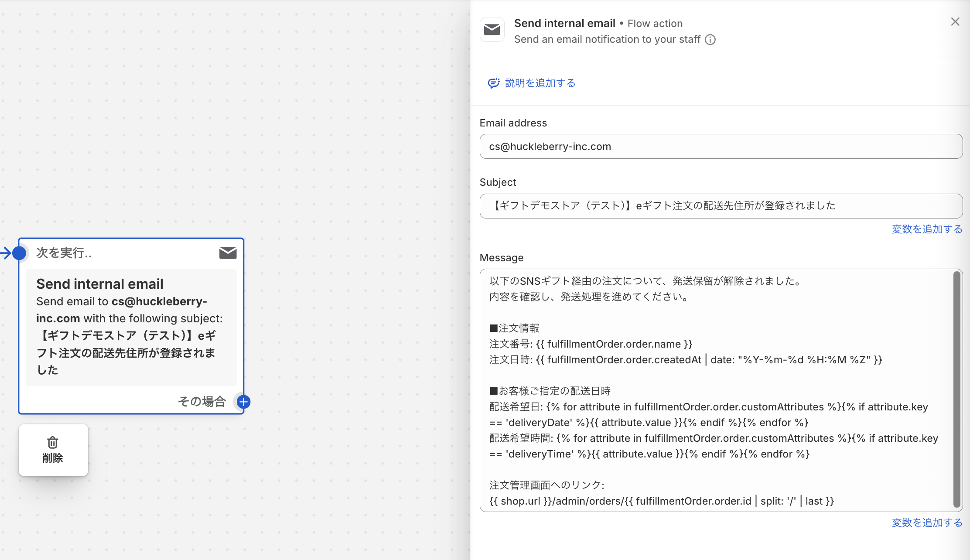970x560 pixels.
Task: Click the arrow entering the node's left edge
Action: 5,253
